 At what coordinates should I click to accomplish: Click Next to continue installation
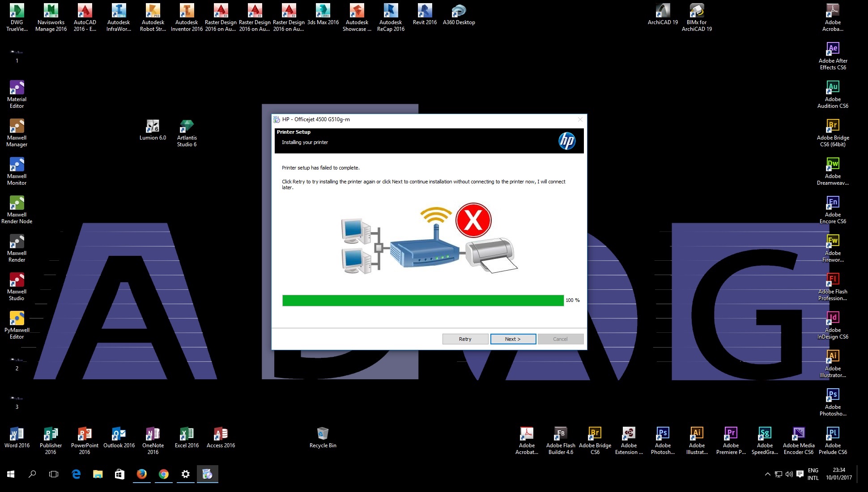click(x=512, y=339)
